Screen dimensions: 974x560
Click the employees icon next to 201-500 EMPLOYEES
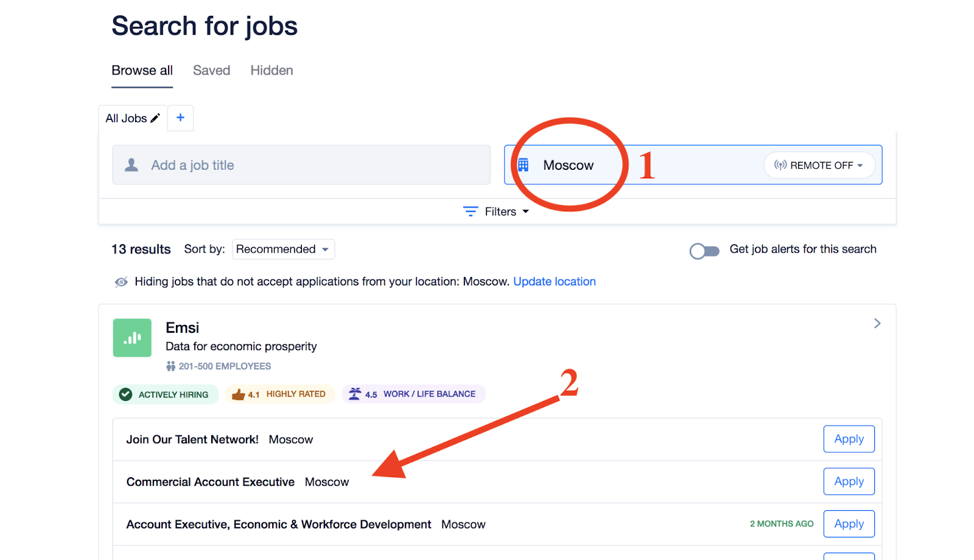point(170,366)
